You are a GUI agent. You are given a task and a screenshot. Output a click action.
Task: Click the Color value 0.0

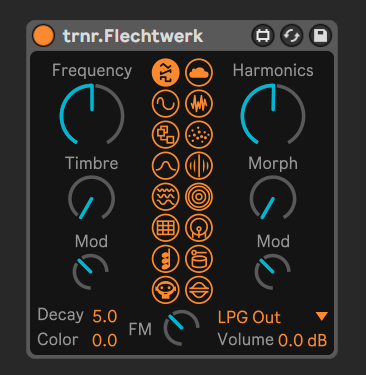pyautogui.click(x=105, y=340)
